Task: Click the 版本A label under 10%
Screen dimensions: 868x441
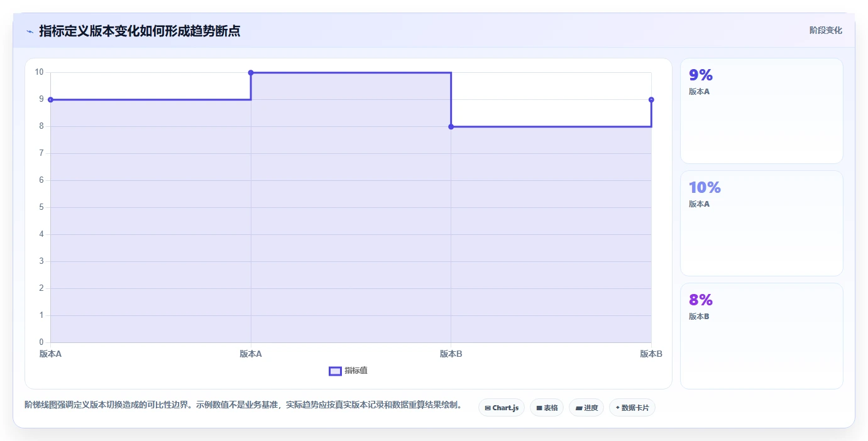Action: click(699, 204)
